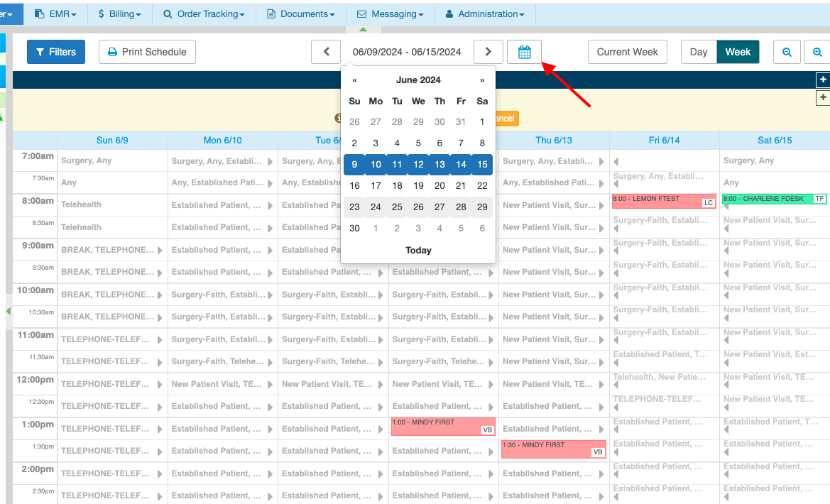Switch to Day view
The width and height of the screenshot is (830, 504).
click(698, 52)
